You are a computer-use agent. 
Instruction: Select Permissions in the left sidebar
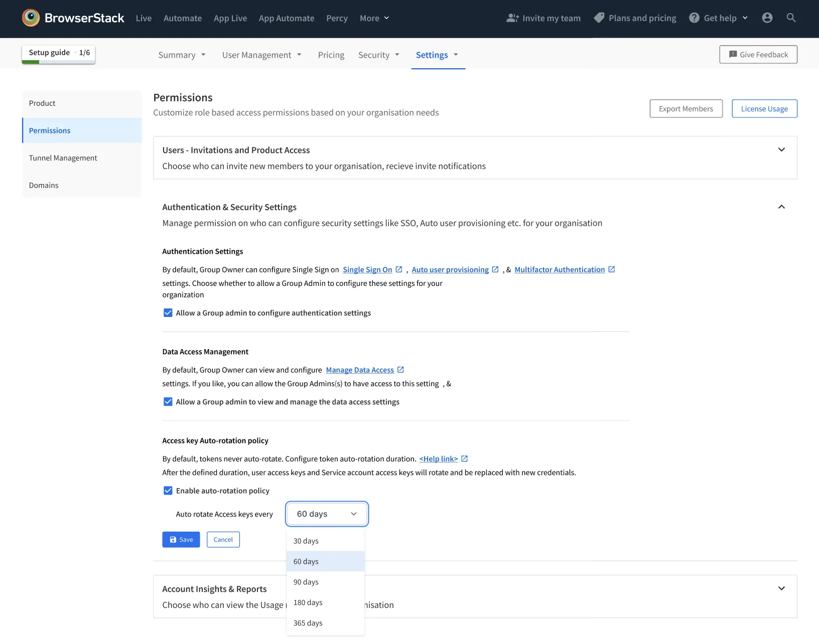tap(82, 130)
